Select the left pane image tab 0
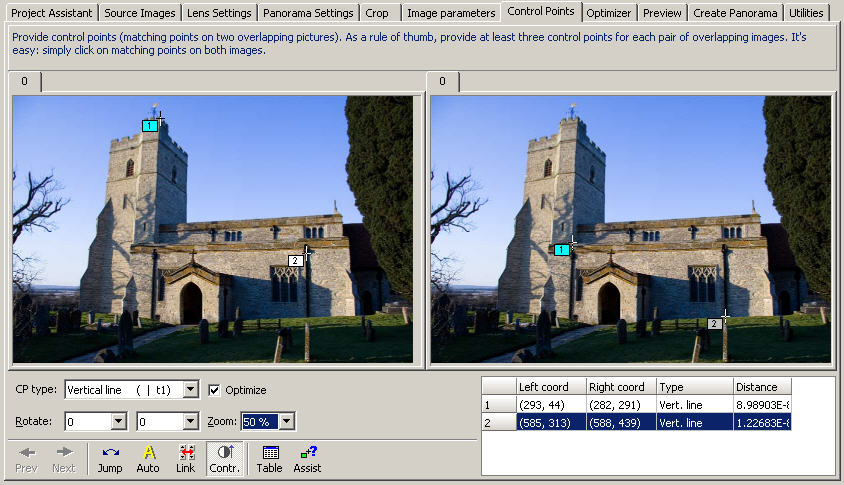 [x=25, y=81]
